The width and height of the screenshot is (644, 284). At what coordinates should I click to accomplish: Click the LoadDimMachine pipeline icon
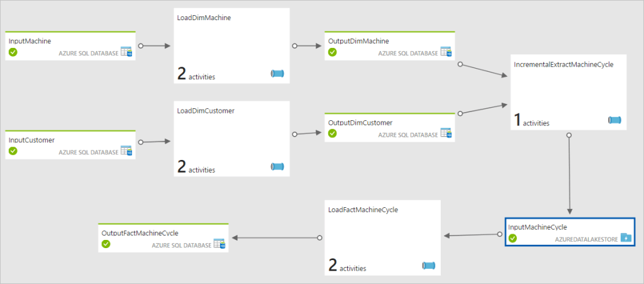[277, 74]
